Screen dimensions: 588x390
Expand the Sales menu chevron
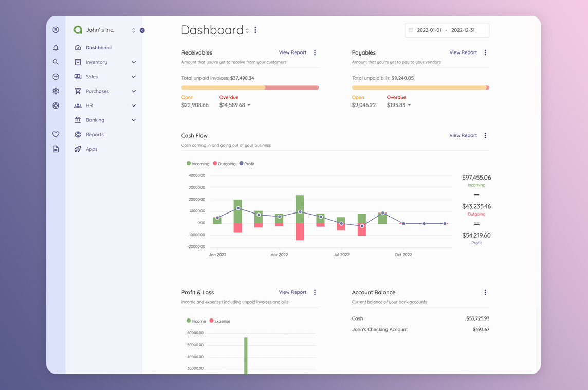coord(133,76)
